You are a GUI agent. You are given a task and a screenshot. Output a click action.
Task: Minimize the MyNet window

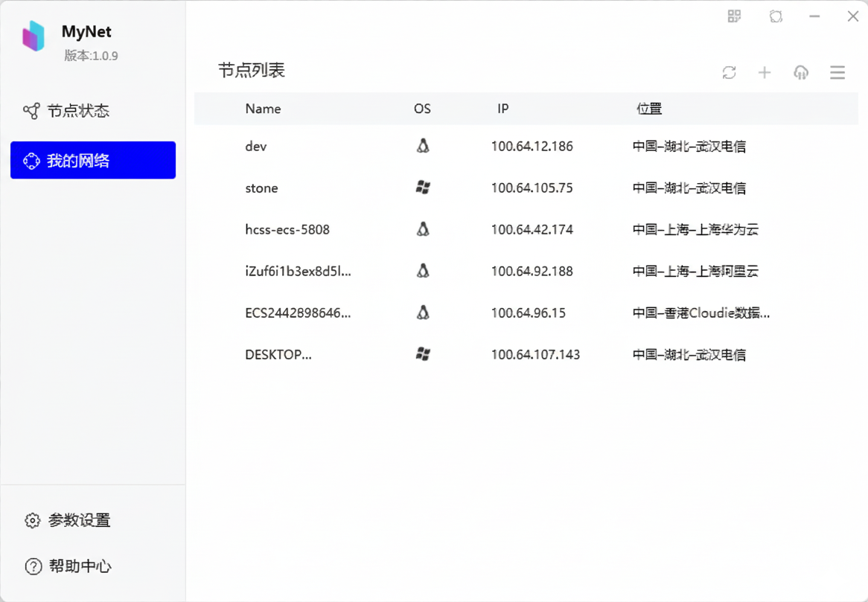[x=815, y=16]
